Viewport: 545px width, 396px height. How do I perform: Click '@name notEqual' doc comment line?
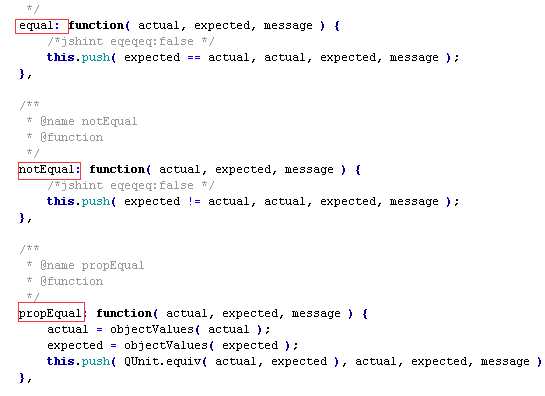(x=89, y=121)
